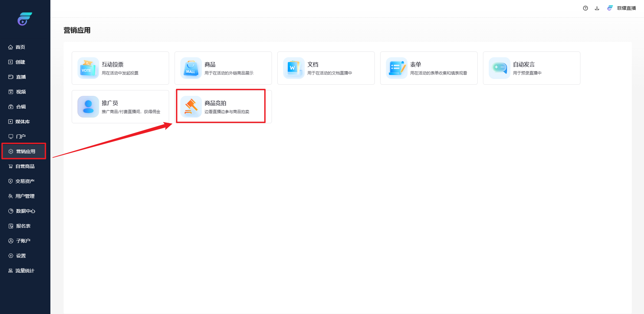Screen dimensions: 644x314
Task: Open 自营商品 sidebar item
Action: coord(25,166)
